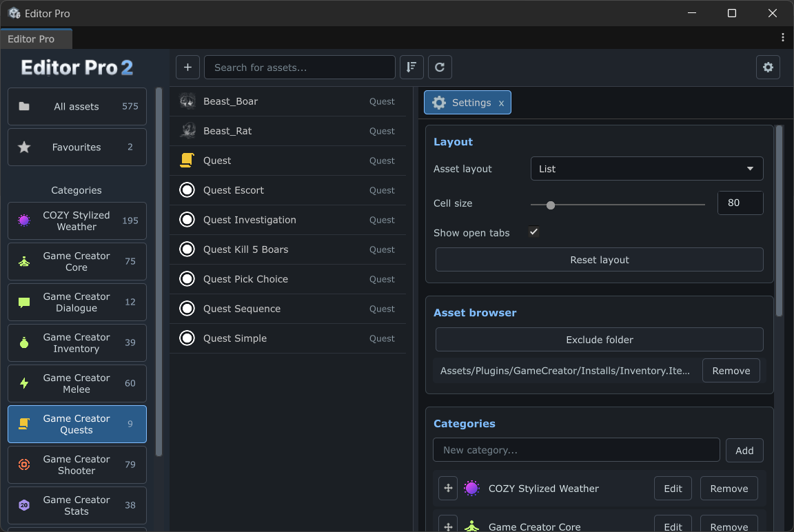The height and width of the screenshot is (532, 794).
Task: Select the Quest Pick Choice asset name
Action: point(245,279)
